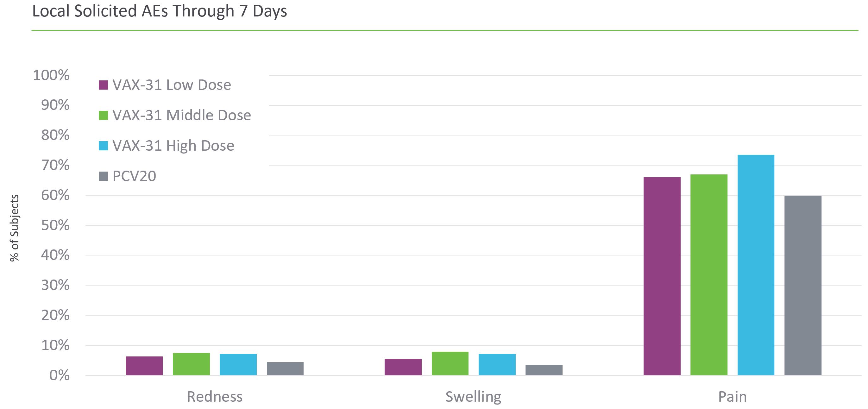Viewport: 868px width, 409px height.
Task: Click the gray PCV20 bar for Pain
Action: click(802, 285)
